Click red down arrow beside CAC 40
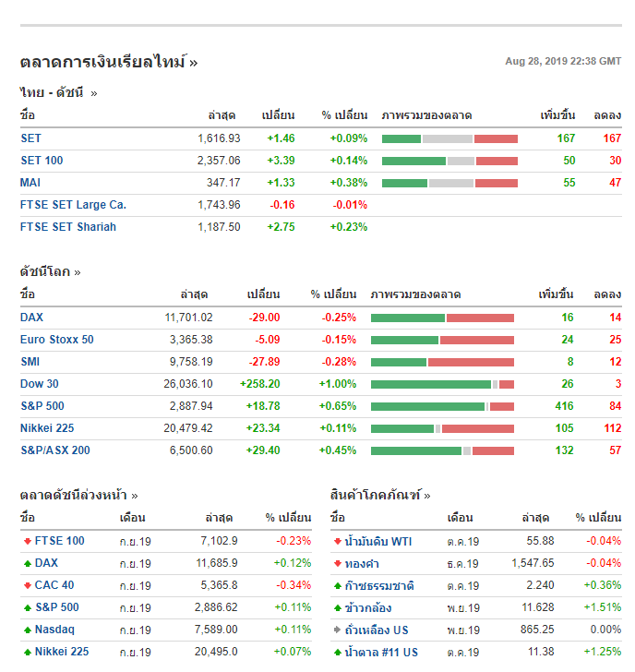The width and height of the screenshot is (635, 672). (x=27, y=585)
